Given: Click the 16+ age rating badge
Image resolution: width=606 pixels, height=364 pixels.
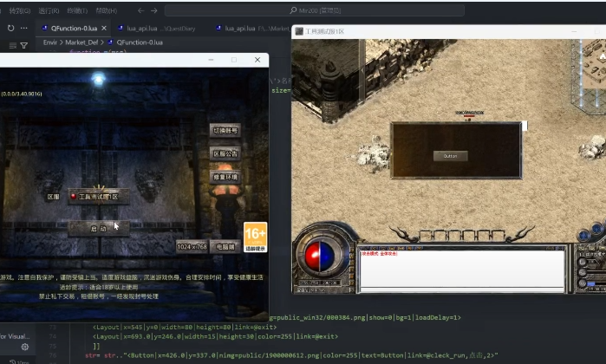Looking at the screenshot, I should click(x=255, y=237).
